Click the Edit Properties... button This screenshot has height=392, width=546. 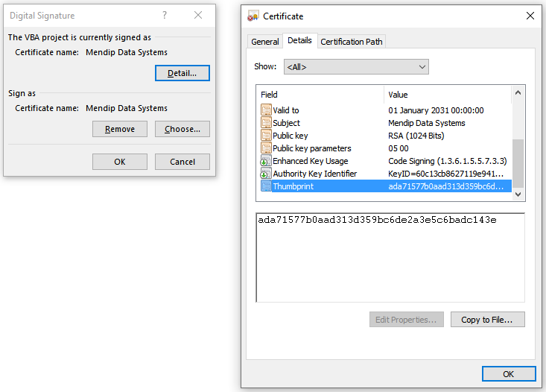coord(407,320)
